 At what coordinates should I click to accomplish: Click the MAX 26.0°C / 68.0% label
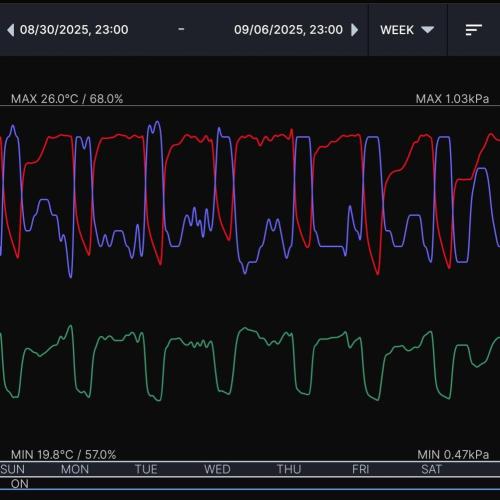click(x=67, y=99)
